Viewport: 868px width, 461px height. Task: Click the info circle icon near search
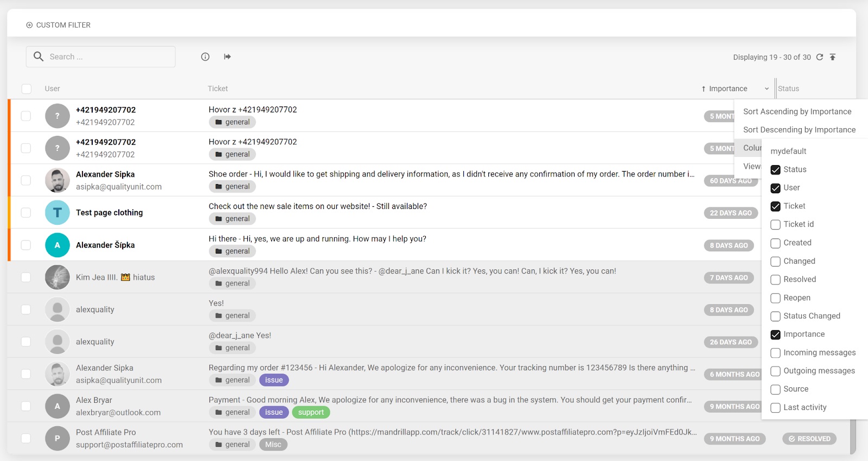tap(205, 57)
